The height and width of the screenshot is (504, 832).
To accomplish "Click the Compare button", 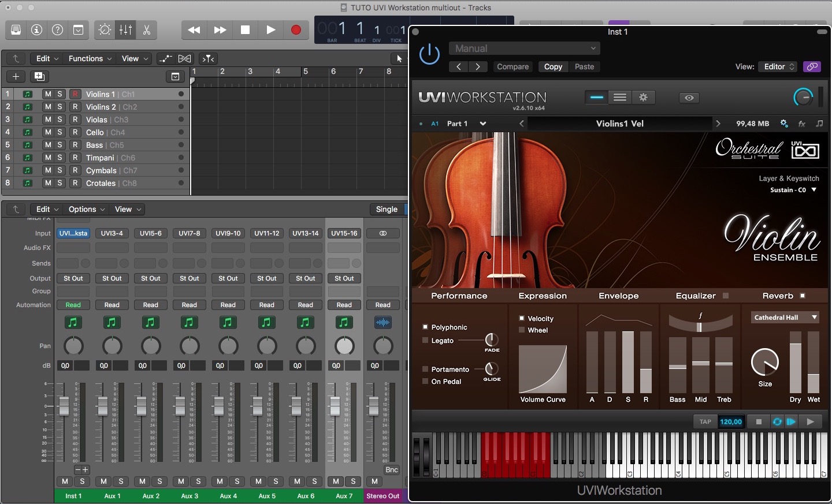I will [x=512, y=67].
